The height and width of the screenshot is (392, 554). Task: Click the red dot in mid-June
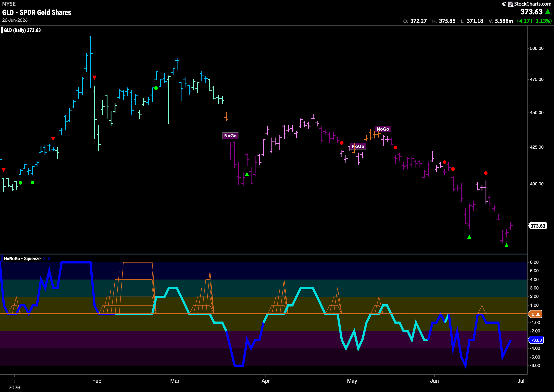486,173
